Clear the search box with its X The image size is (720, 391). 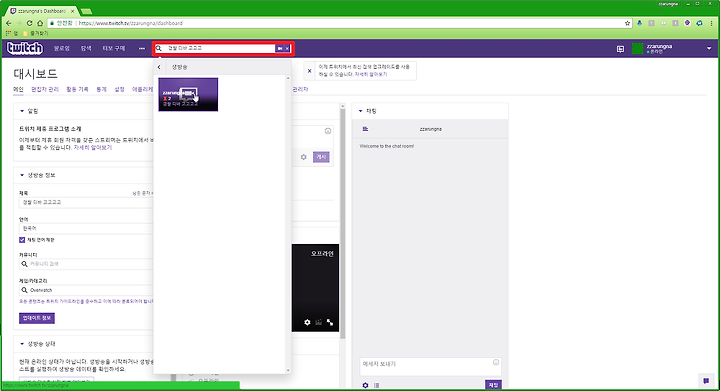287,48
